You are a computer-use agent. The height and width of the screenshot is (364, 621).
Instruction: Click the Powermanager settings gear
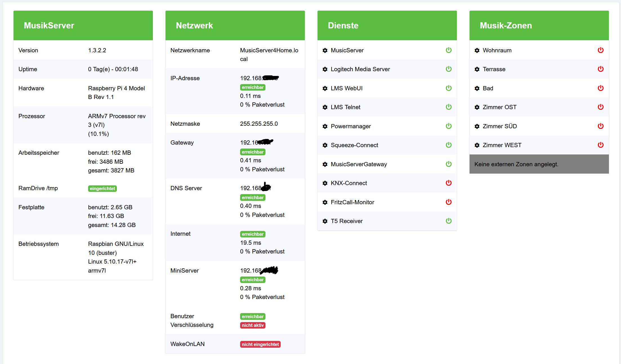(325, 126)
